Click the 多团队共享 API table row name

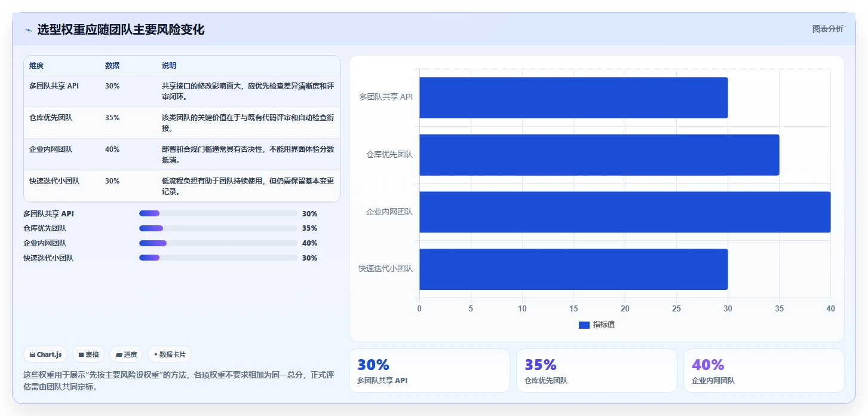(54, 86)
